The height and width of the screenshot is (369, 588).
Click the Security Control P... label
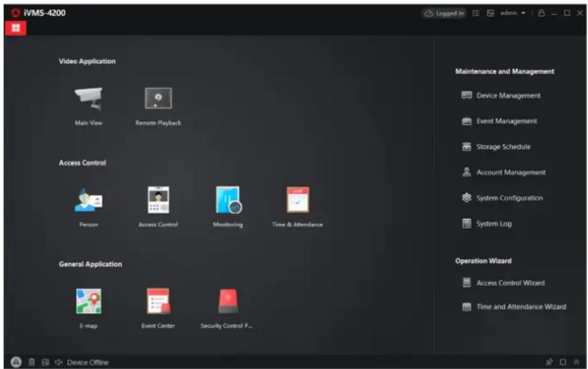coord(226,326)
